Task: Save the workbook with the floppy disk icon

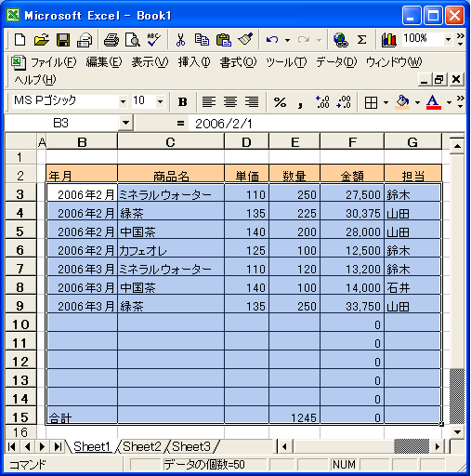Action: click(x=63, y=40)
